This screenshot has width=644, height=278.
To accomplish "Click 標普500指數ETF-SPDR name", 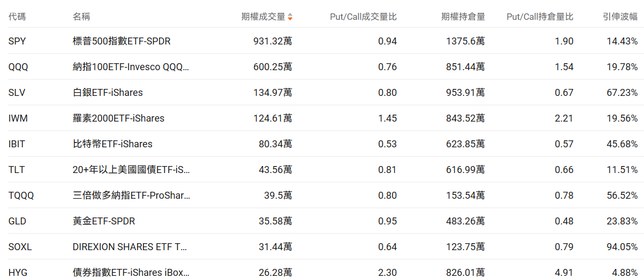I will coord(122,41).
